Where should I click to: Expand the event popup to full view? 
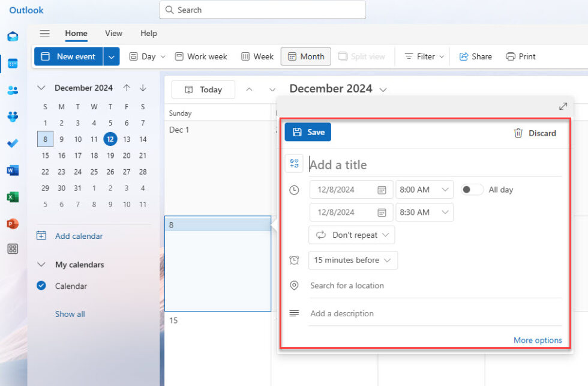562,106
